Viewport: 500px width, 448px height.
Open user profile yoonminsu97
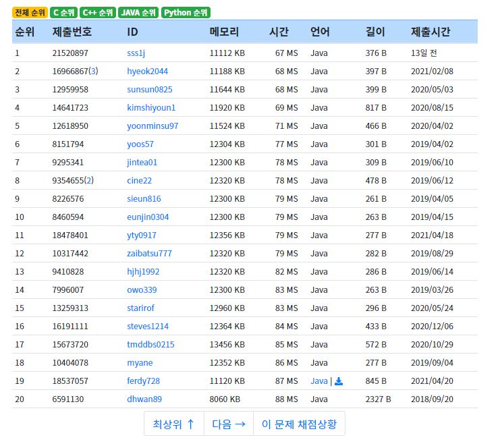click(152, 125)
